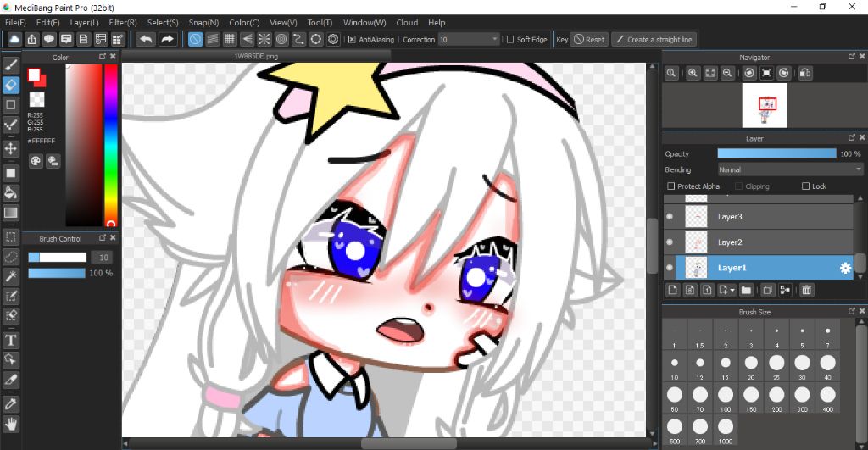868x450 pixels.
Task: Click Create a straight line button
Action: (654, 39)
